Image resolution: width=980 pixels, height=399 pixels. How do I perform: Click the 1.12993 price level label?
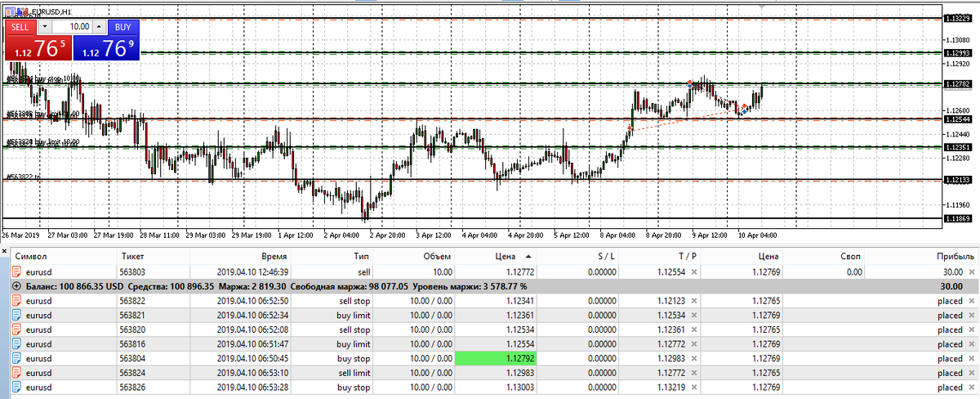[956, 52]
